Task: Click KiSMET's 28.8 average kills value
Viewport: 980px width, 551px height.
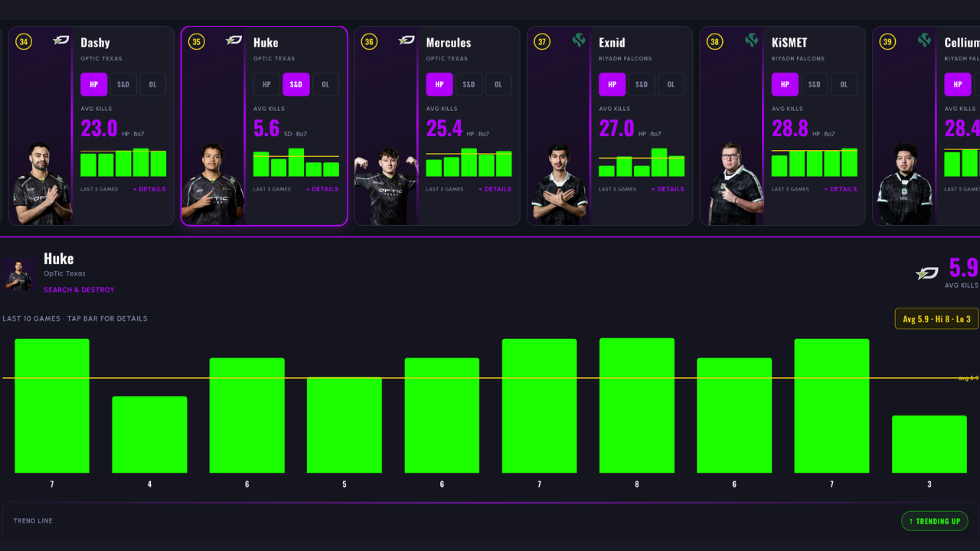Action: click(790, 128)
